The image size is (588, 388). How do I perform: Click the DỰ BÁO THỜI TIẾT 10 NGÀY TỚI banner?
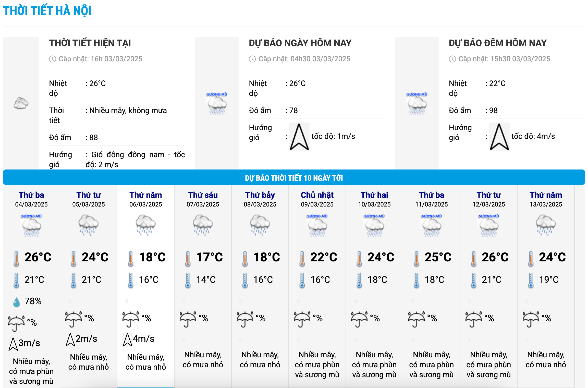tap(294, 177)
